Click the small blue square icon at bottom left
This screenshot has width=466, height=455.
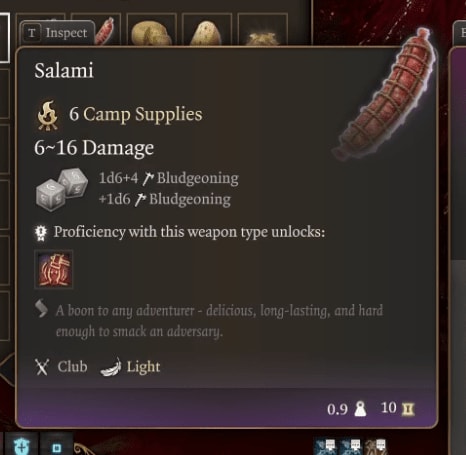[x=57, y=445]
